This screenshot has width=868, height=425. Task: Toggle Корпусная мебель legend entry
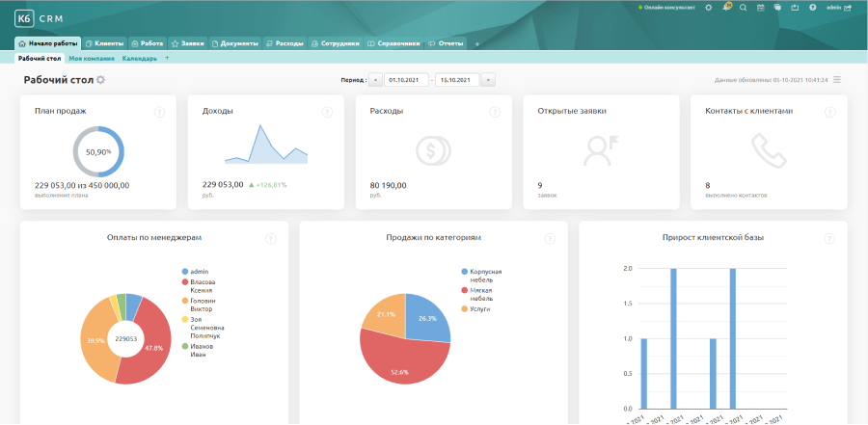point(481,275)
